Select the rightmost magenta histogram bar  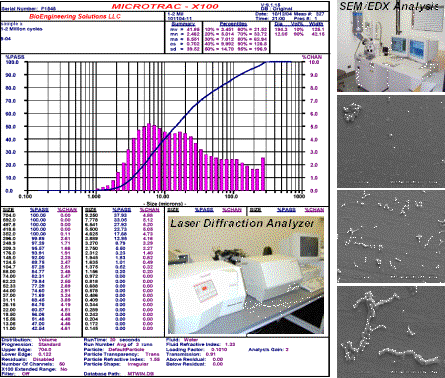pyautogui.click(x=263, y=174)
